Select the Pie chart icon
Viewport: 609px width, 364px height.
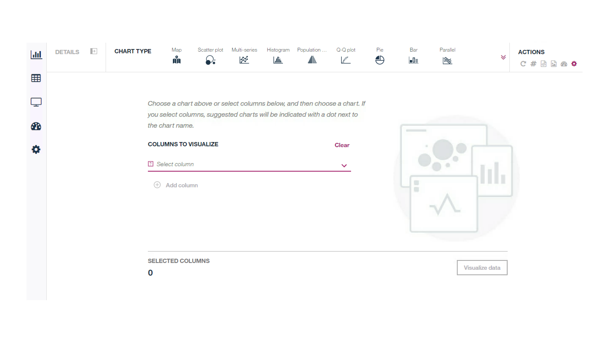[379, 60]
